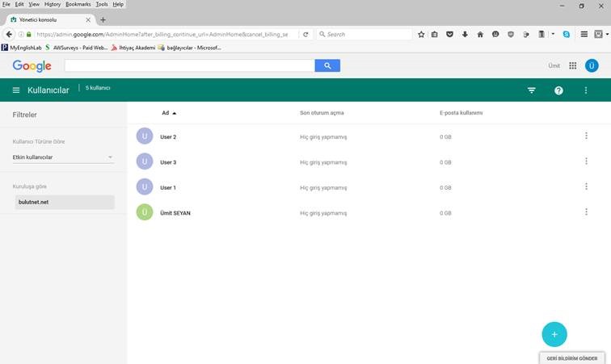Click the browser URL address bar
This screenshot has width=611, height=364.
[162, 34]
